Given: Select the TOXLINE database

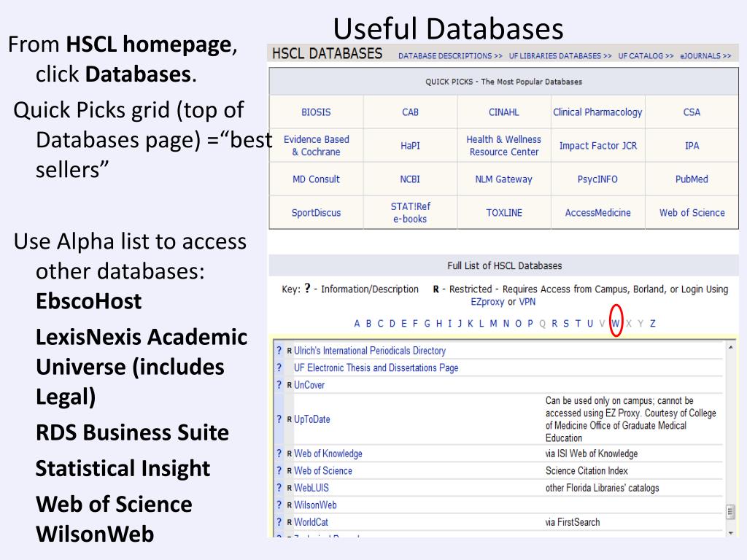Looking at the screenshot, I should pyautogui.click(x=504, y=213).
